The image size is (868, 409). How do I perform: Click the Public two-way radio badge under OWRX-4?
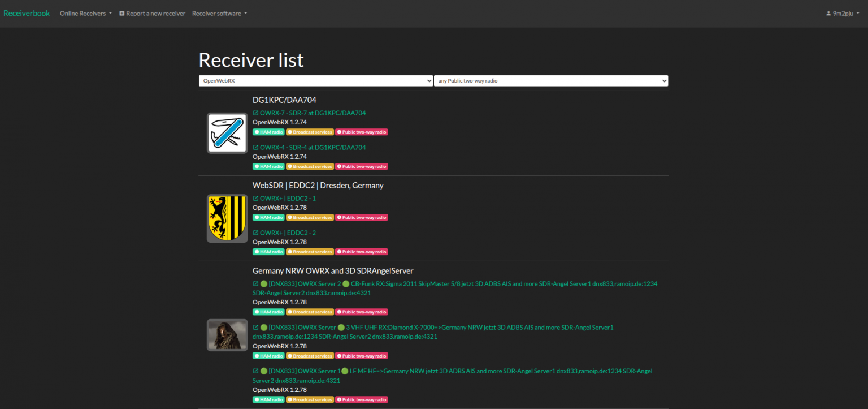(361, 166)
